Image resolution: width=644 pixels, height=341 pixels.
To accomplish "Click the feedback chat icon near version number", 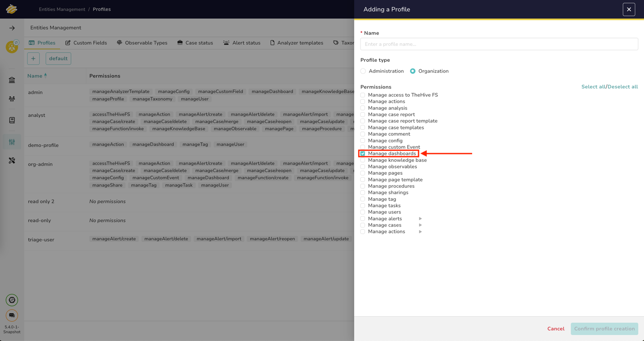I will 12,315.
